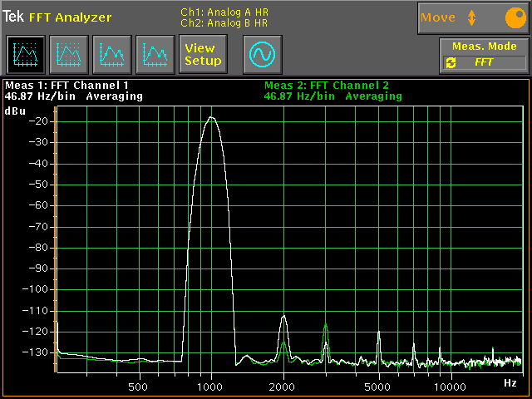This screenshot has height=399, width=532.
Task: Open the Meas. Mode selector
Action: pos(485,47)
